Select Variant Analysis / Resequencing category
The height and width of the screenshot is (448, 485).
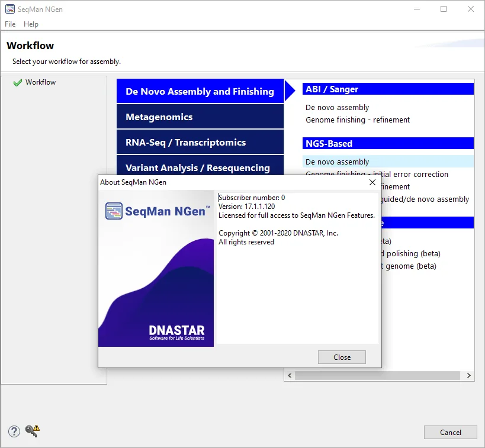200,166
